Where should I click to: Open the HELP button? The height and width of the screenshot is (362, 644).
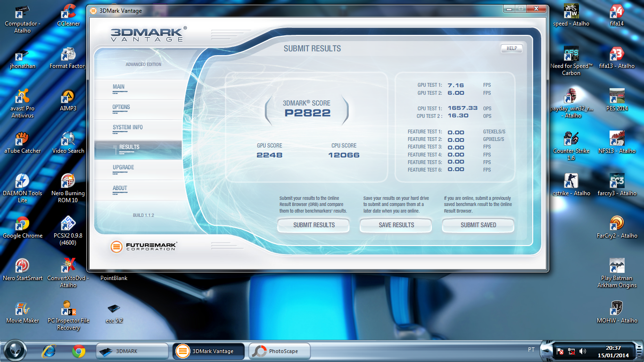tap(512, 48)
